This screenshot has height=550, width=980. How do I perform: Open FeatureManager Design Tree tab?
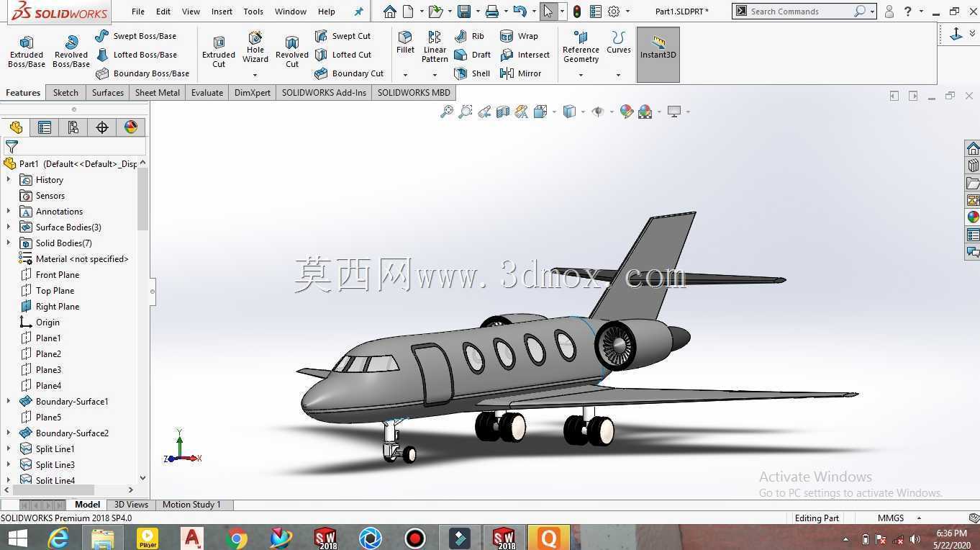pos(16,127)
